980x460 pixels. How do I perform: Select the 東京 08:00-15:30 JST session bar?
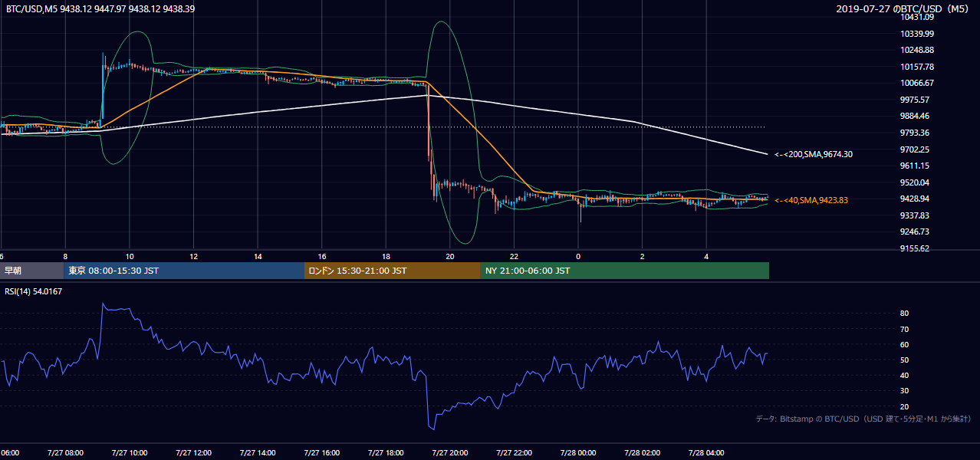[x=184, y=271]
